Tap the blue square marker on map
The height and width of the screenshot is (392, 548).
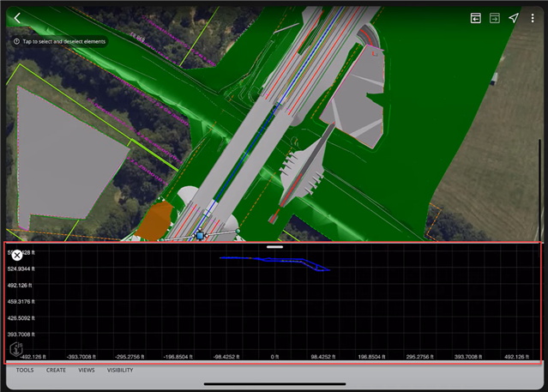click(200, 234)
